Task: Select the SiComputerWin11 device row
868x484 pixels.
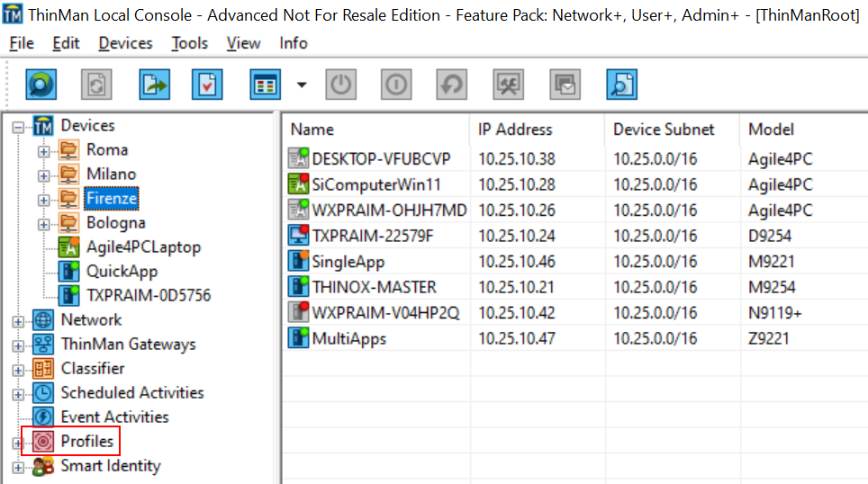Action: tap(575, 184)
